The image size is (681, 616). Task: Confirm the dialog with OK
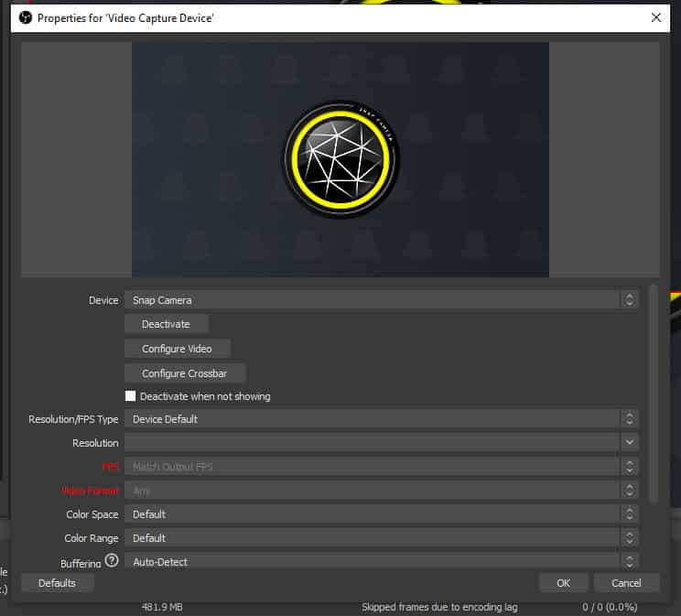tap(563, 583)
